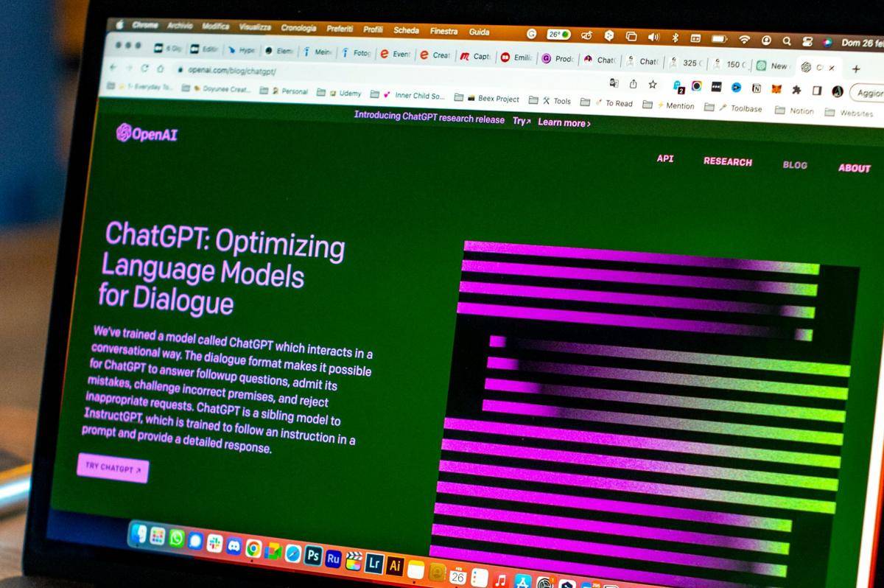Open the Personal bookmarks folder
Screen dimensions: 884x588
click(x=284, y=91)
